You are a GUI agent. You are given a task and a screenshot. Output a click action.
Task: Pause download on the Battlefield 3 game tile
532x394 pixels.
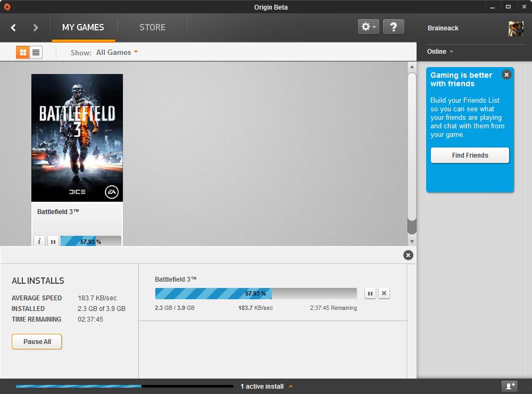pyautogui.click(x=53, y=242)
